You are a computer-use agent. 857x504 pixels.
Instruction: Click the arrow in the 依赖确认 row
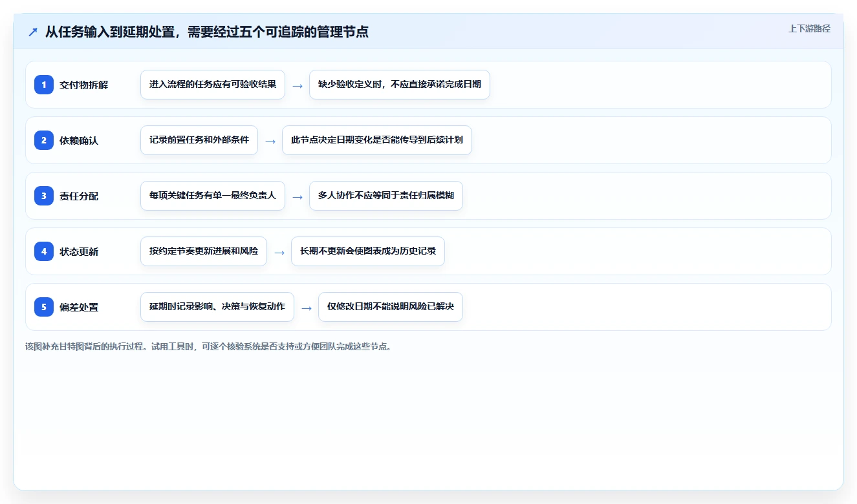pos(270,141)
